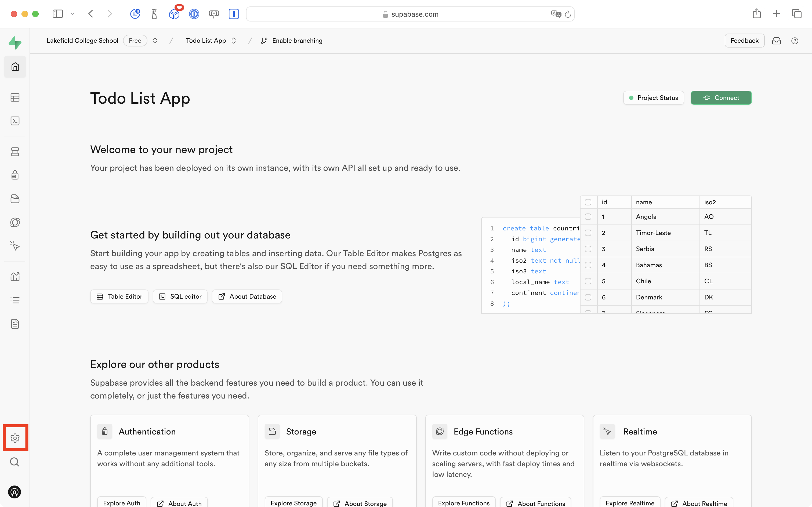Open Storage icon in sidebar
This screenshot has height=507, width=812.
pos(15,199)
